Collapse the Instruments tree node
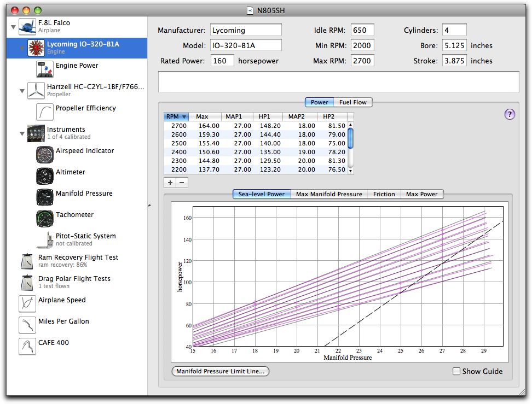The height and width of the screenshot is (404, 532). point(22,133)
